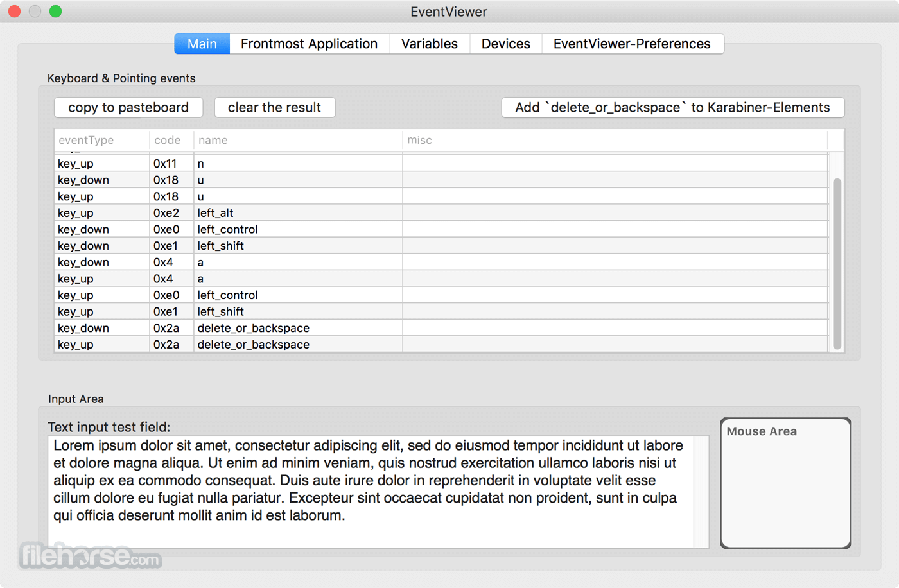The width and height of the screenshot is (899, 588).
Task: Open the Frontmost Application tab
Action: pos(310,44)
